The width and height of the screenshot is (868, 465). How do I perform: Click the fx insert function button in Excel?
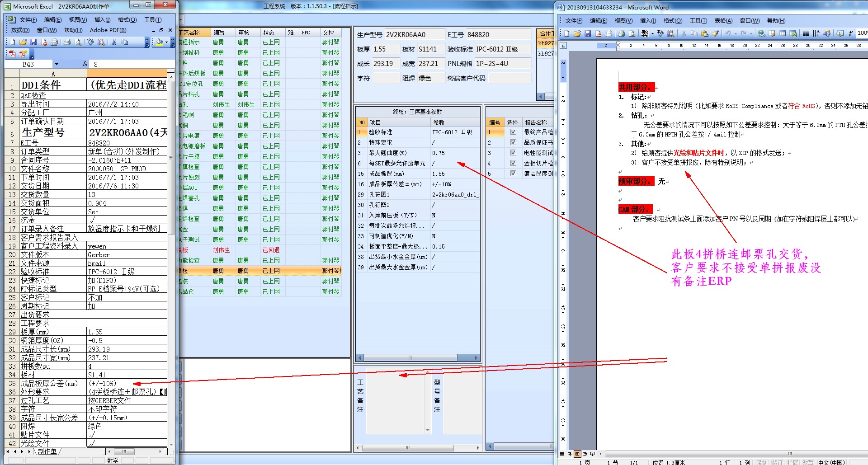click(x=85, y=64)
